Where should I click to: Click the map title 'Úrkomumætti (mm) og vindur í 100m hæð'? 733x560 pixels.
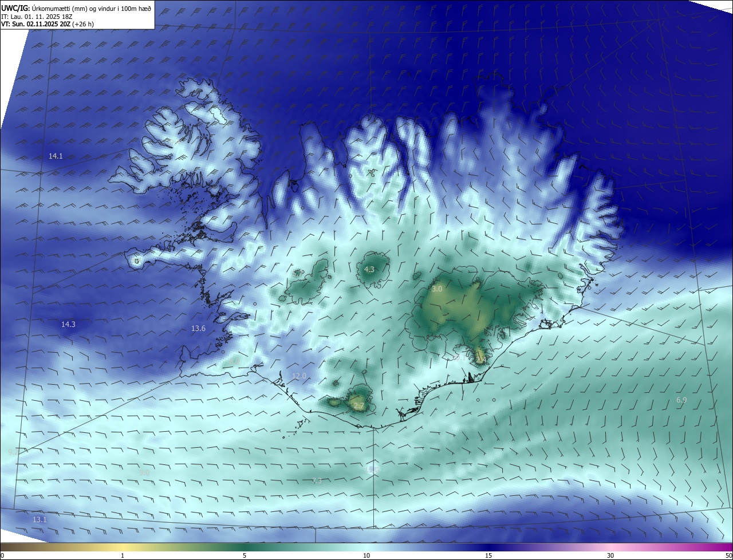pyautogui.click(x=90, y=8)
